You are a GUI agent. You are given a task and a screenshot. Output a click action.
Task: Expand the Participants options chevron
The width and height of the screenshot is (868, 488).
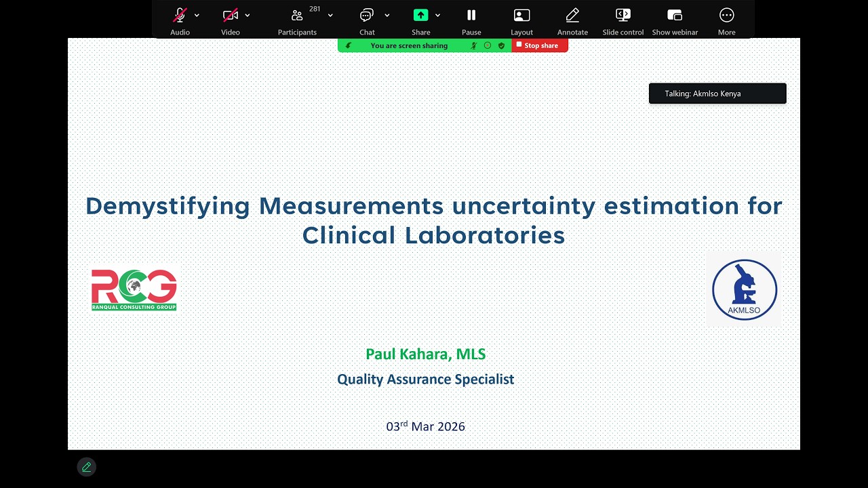coord(330,15)
